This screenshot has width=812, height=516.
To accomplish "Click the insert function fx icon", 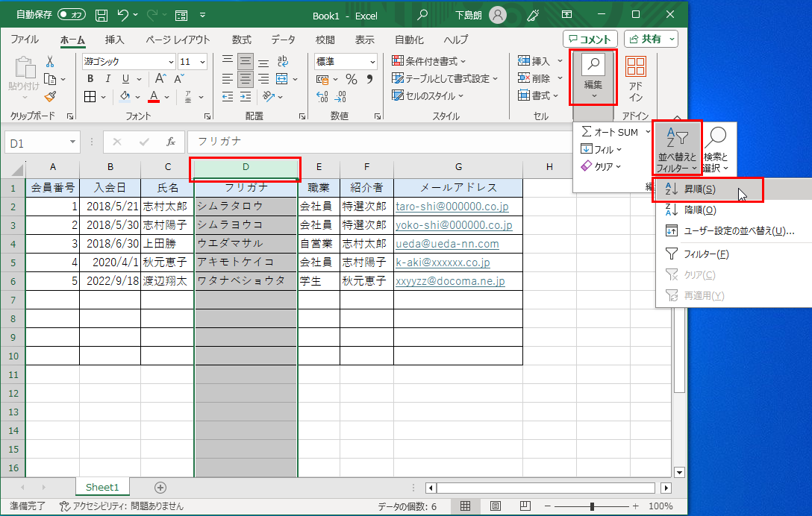I will tap(170, 141).
